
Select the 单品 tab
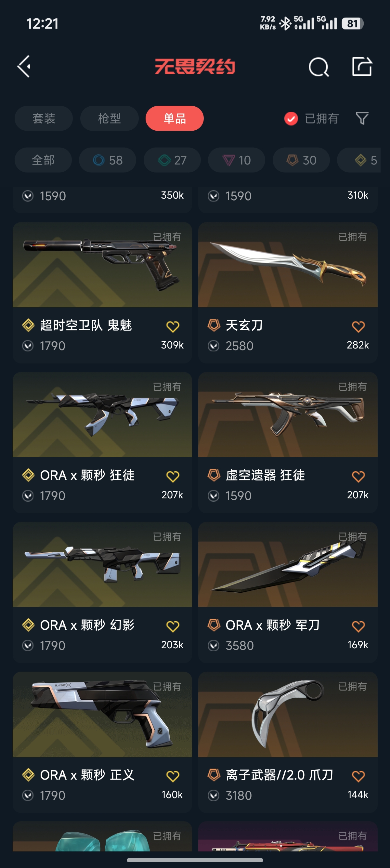(x=175, y=118)
